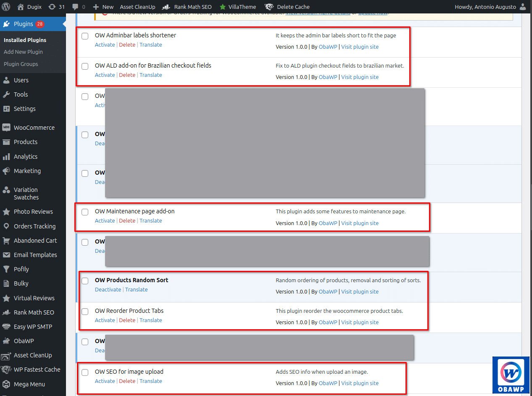Click the WooCommerce sidebar icon
The height and width of the screenshot is (396, 532).
(x=6, y=128)
